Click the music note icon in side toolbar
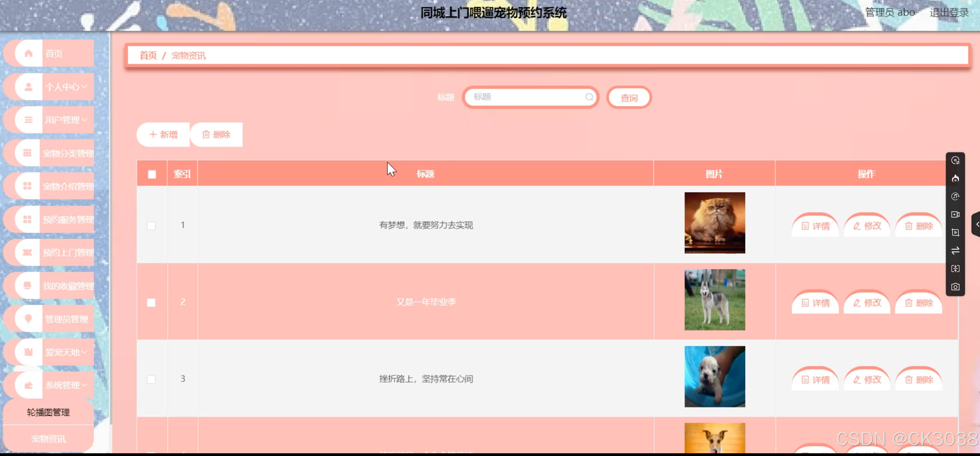The image size is (980, 456). point(955,197)
